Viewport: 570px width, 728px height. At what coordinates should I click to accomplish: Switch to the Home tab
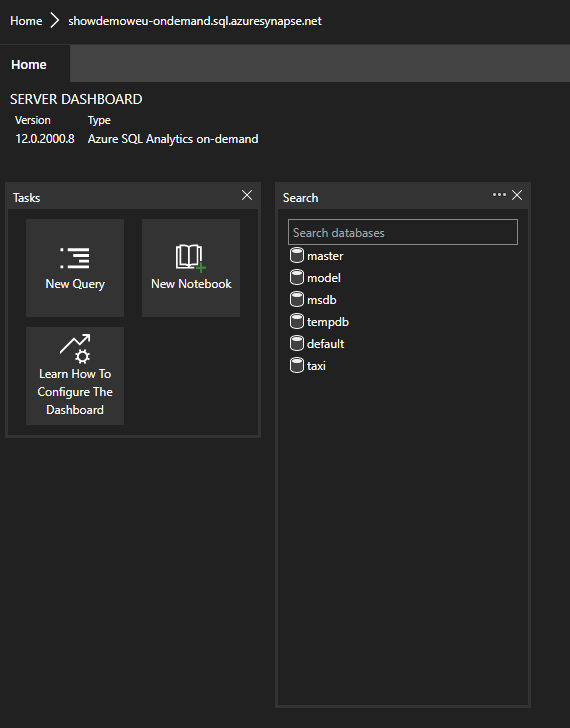29,65
